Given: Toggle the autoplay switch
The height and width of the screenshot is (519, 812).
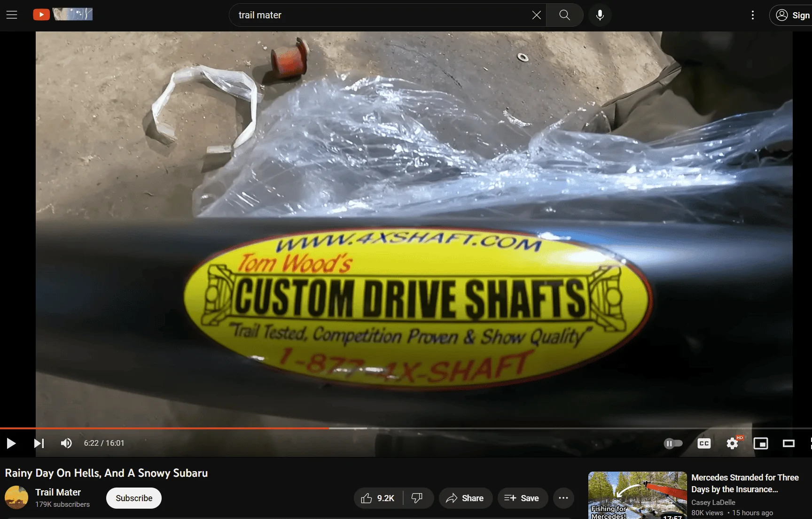Looking at the screenshot, I should (673, 443).
